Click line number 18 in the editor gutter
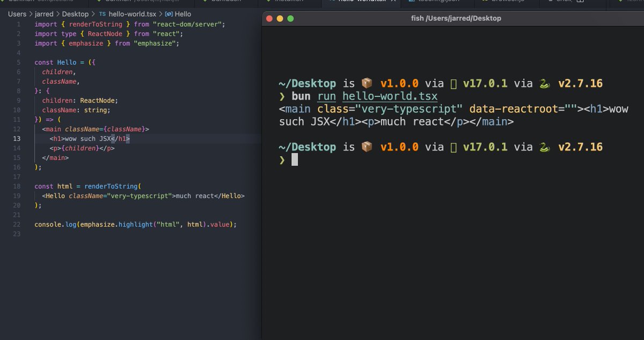This screenshot has width=644, height=340. 17,186
